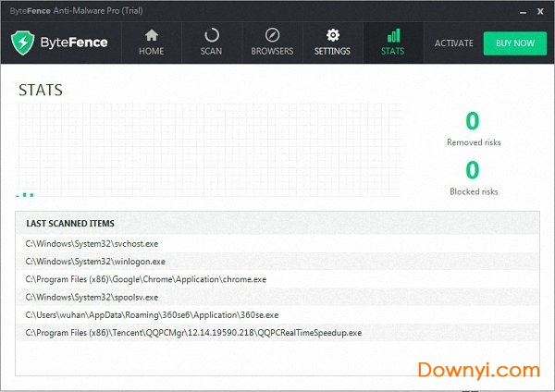The width and height of the screenshot is (555, 392).
Task: Click the Removed risks count zero
Action: (473, 121)
